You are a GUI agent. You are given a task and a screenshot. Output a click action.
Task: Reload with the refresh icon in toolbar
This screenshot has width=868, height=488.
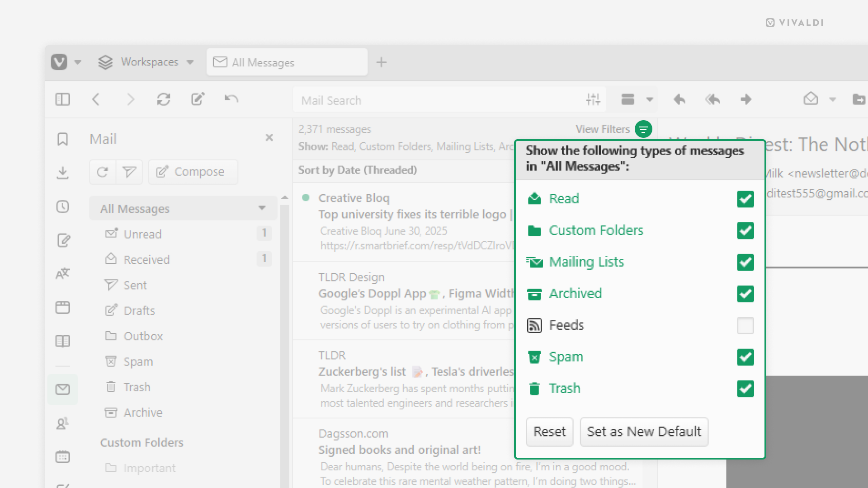(x=164, y=99)
